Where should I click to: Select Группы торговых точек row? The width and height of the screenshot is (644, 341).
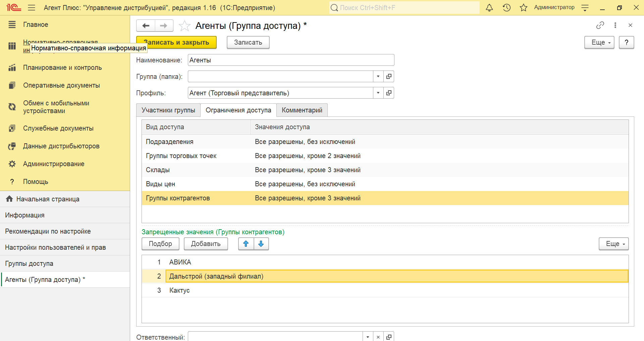[x=385, y=156]
